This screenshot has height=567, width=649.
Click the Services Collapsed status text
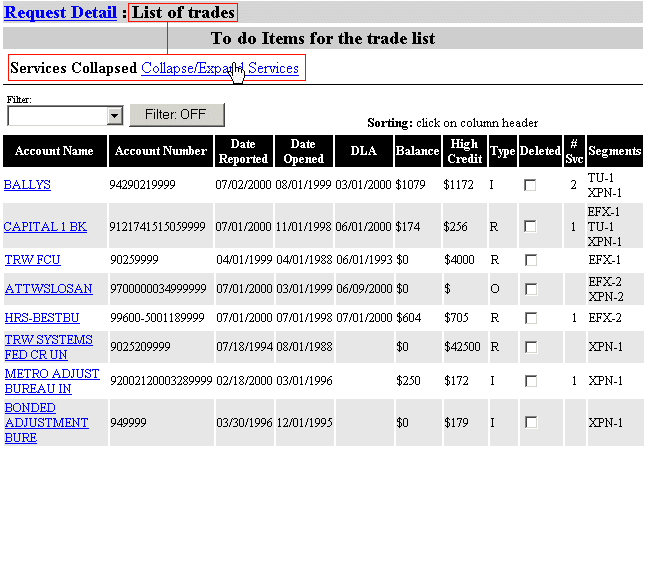(73, 68)
